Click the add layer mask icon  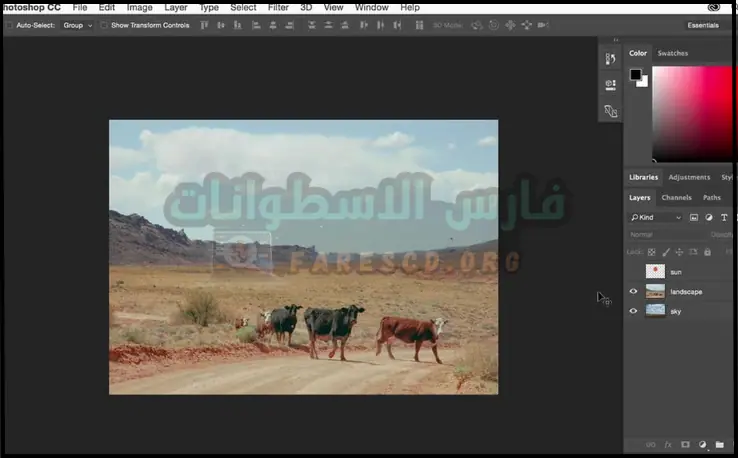[x=685, y=444]
